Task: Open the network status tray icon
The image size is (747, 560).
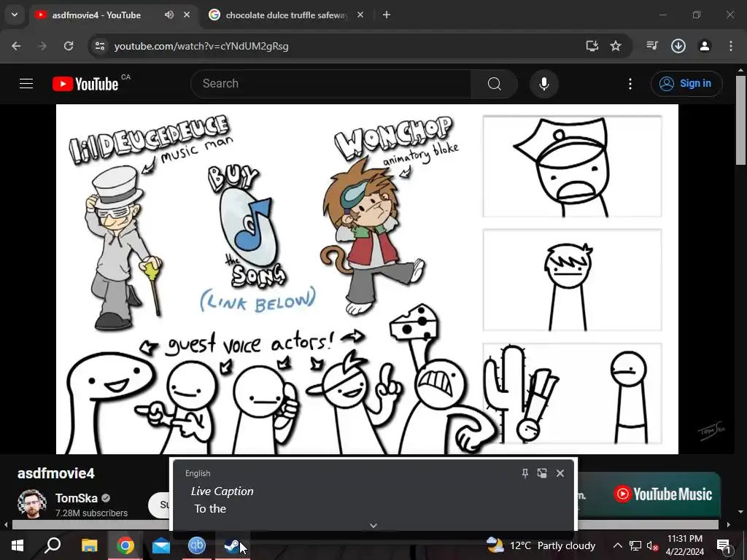Action: point(635,545)
